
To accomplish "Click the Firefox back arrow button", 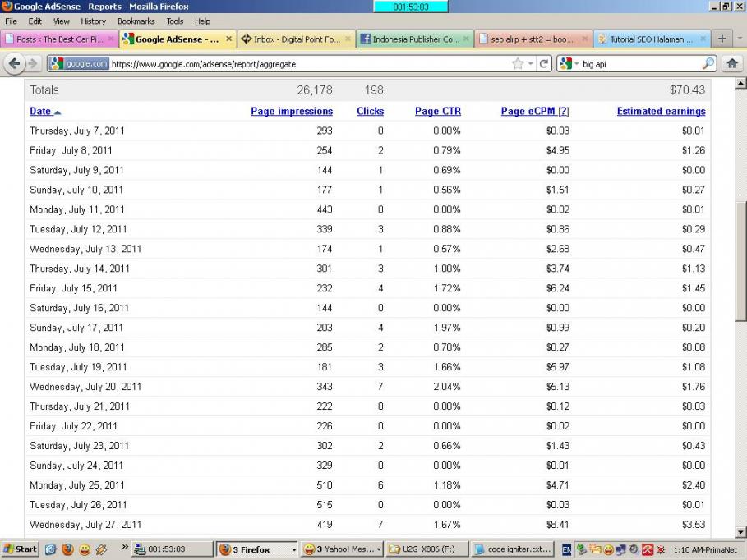I will pyautogui.click(x=15, y=63).
